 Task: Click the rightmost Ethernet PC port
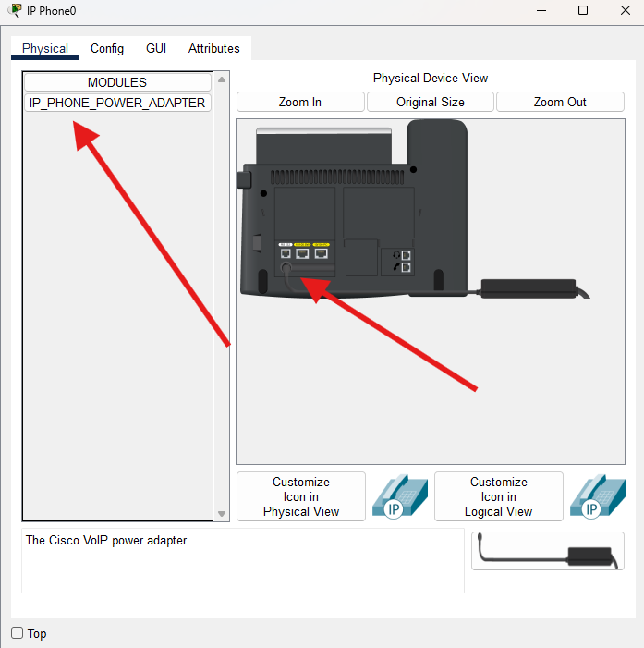(x=322, y=253)
